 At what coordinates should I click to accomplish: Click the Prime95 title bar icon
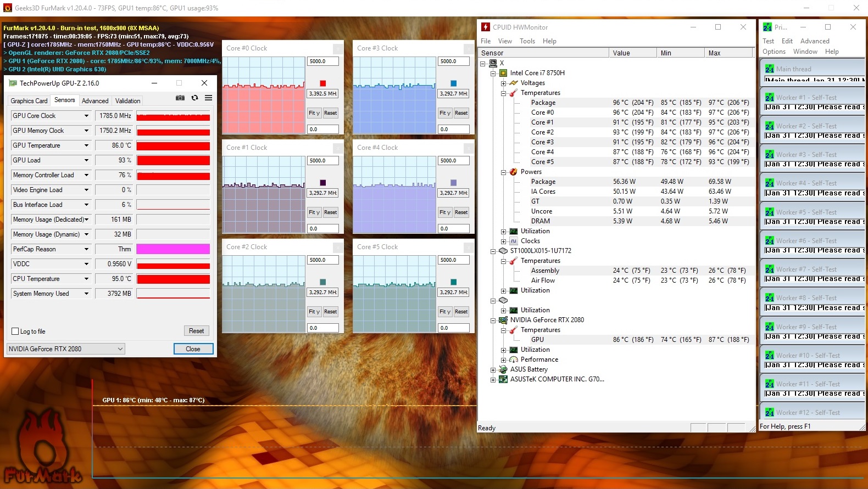point(767,27)
